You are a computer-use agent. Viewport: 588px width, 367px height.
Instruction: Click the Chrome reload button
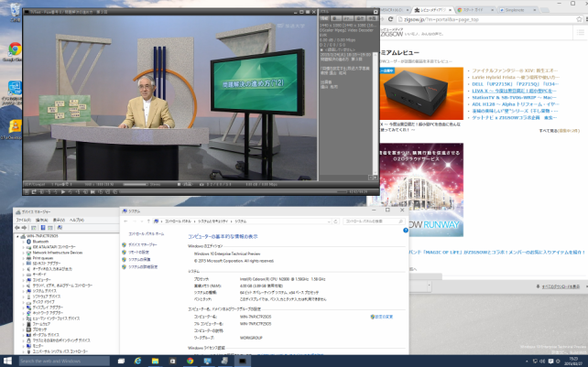point(390,19)
